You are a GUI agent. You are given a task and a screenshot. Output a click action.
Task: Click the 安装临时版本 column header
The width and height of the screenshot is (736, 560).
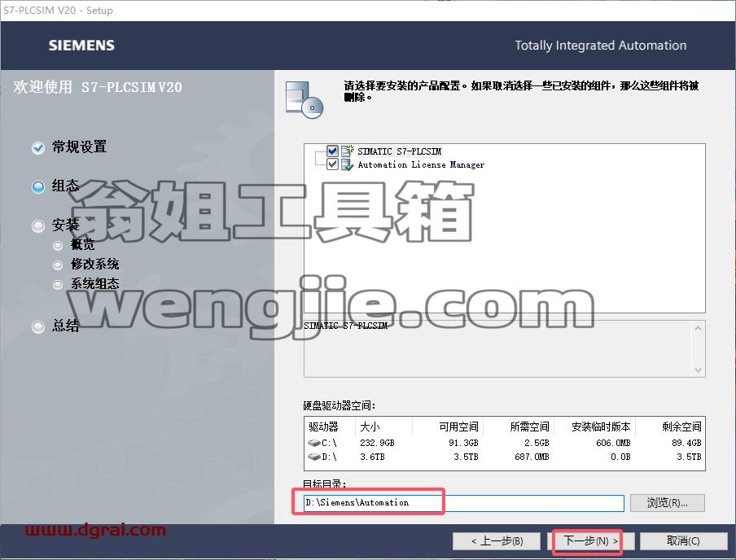[596, 427]
